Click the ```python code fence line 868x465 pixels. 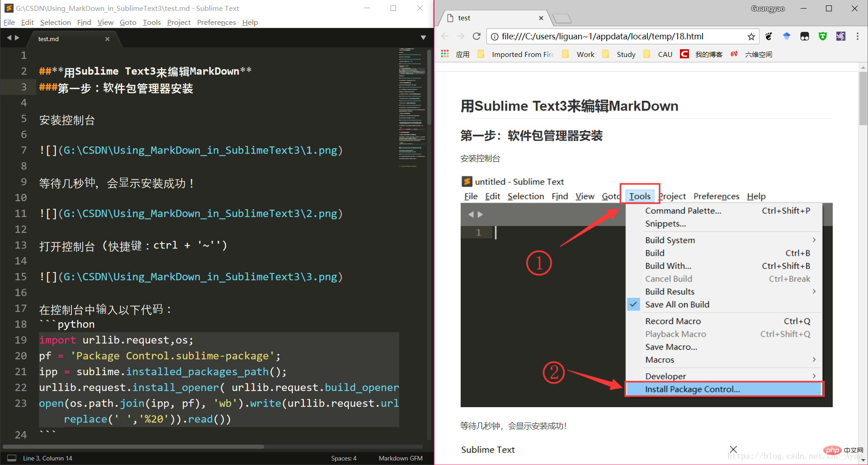[x=67, y=324]
